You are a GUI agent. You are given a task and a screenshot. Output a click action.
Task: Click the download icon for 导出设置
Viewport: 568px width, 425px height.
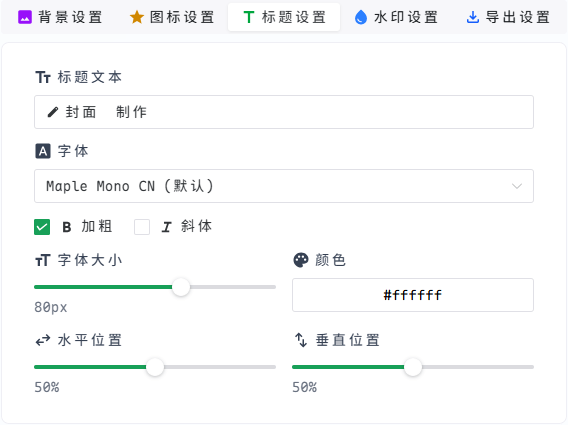(473, 17)
